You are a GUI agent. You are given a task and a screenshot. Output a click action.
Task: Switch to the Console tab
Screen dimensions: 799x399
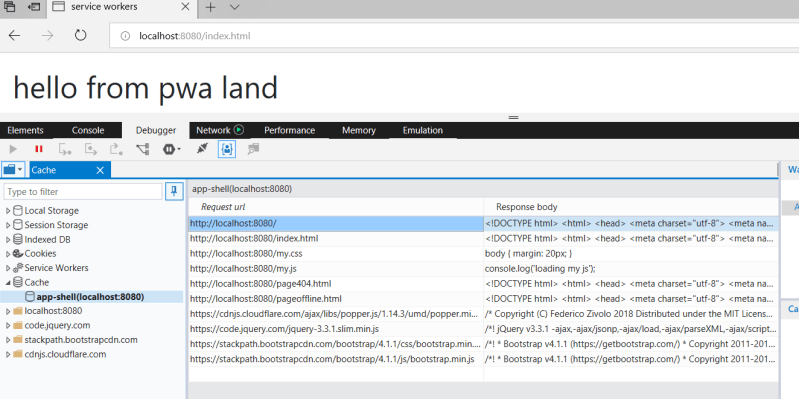[88, 130]
